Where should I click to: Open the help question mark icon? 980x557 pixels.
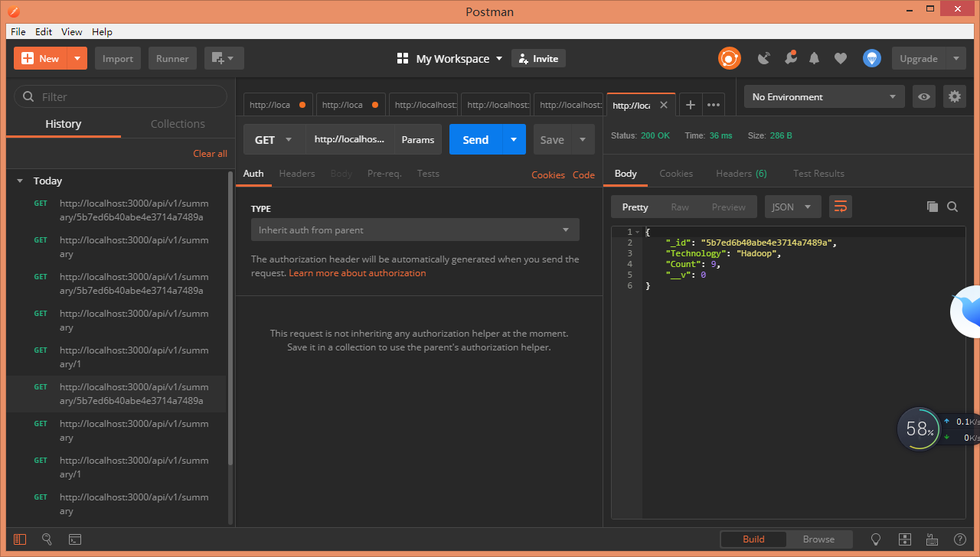point(959,539)
